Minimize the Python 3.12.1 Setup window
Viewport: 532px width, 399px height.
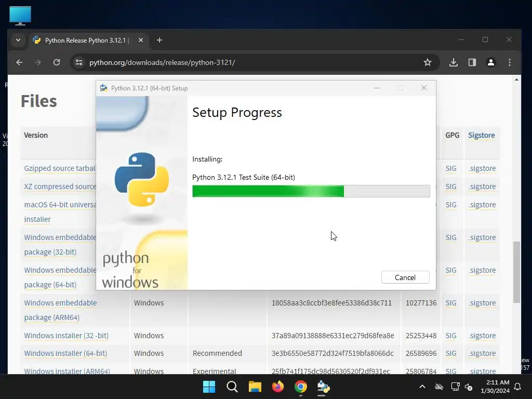(x=377, y=88)
